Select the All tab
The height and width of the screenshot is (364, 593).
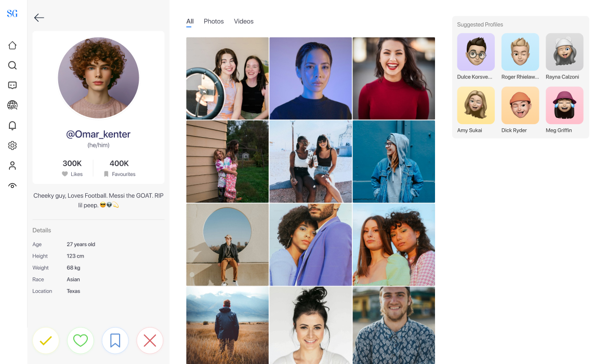pyautogui.click(x=190, y=21)
